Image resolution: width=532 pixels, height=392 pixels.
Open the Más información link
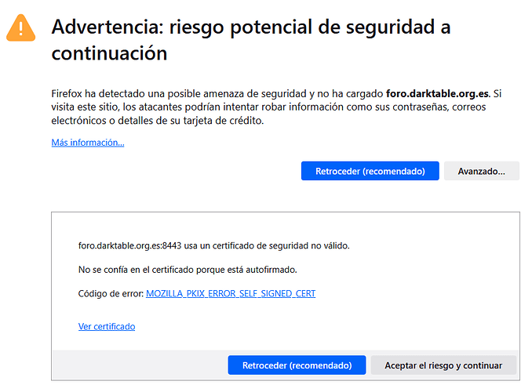point(88,143)
